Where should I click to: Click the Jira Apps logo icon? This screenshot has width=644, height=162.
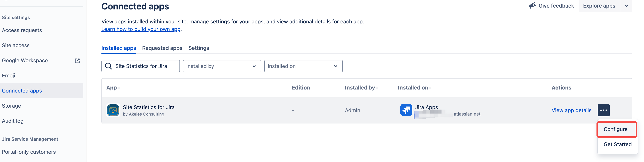(x=406, y=110)
